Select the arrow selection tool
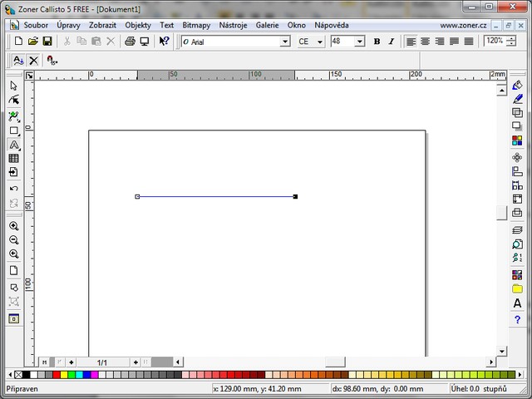This screenshot has height=399, width=532. coord(13,86)
